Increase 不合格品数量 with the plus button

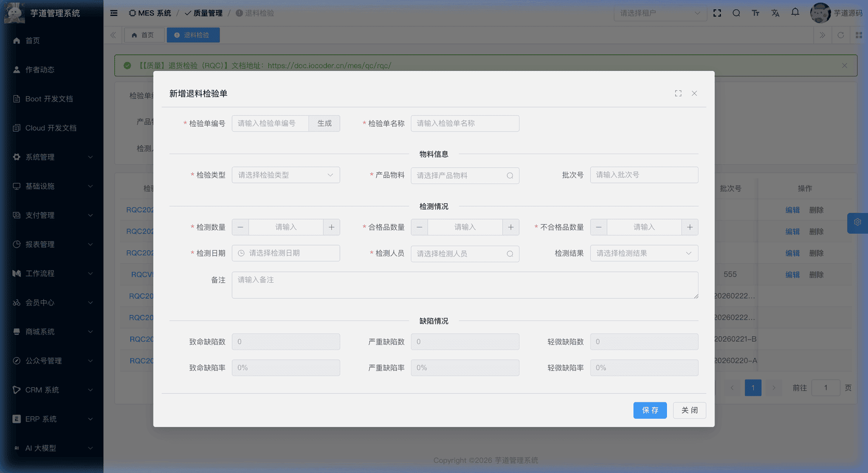(x=690, y=227)
